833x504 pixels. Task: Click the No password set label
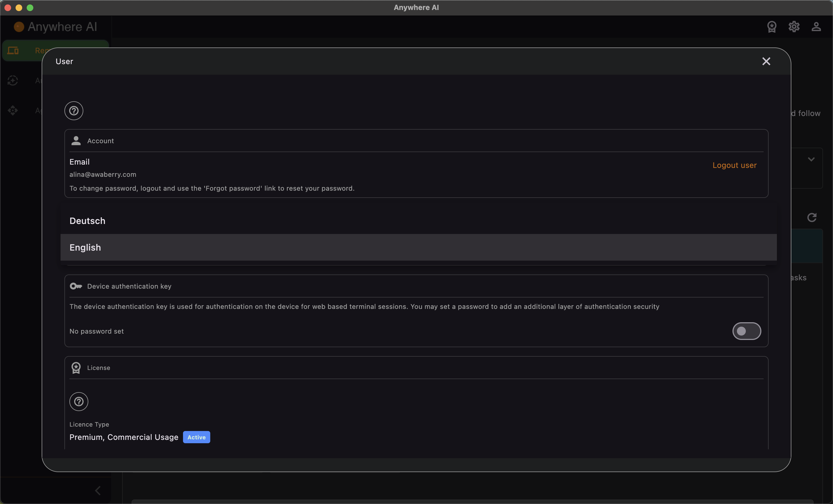(96, 331)
